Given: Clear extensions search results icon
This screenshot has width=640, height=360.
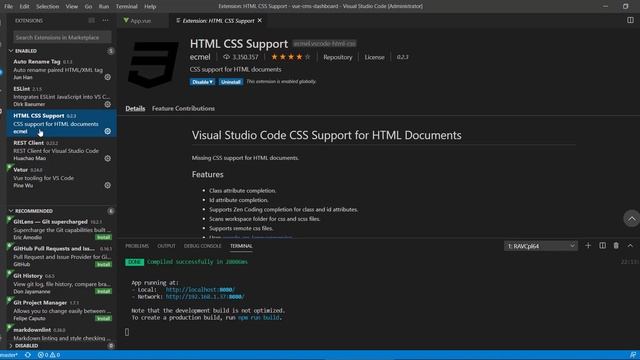Looking at the screenshot, I should pyautogui.click(x=91, y=20).
